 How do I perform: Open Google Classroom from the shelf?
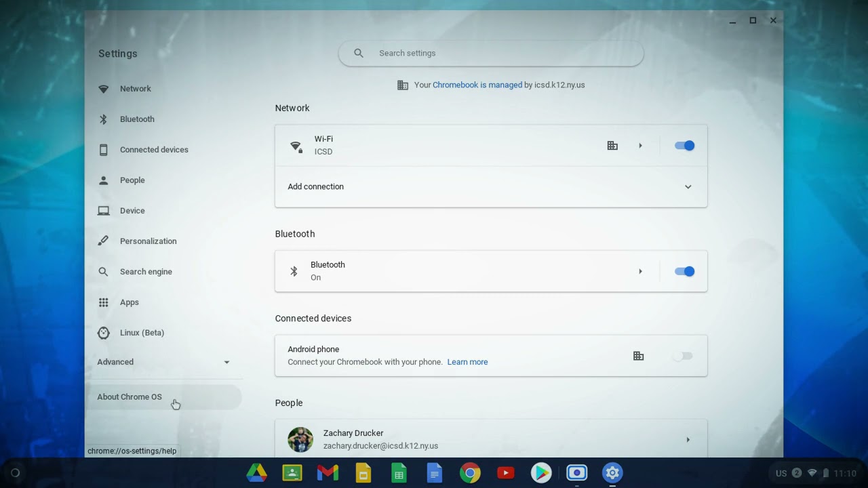coord(292,473)
